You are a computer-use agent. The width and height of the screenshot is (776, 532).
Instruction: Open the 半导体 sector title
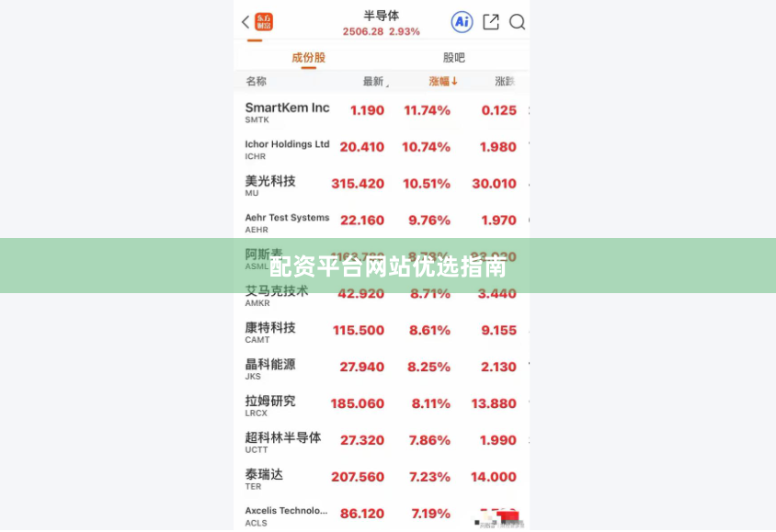click(x=381, y=16)
